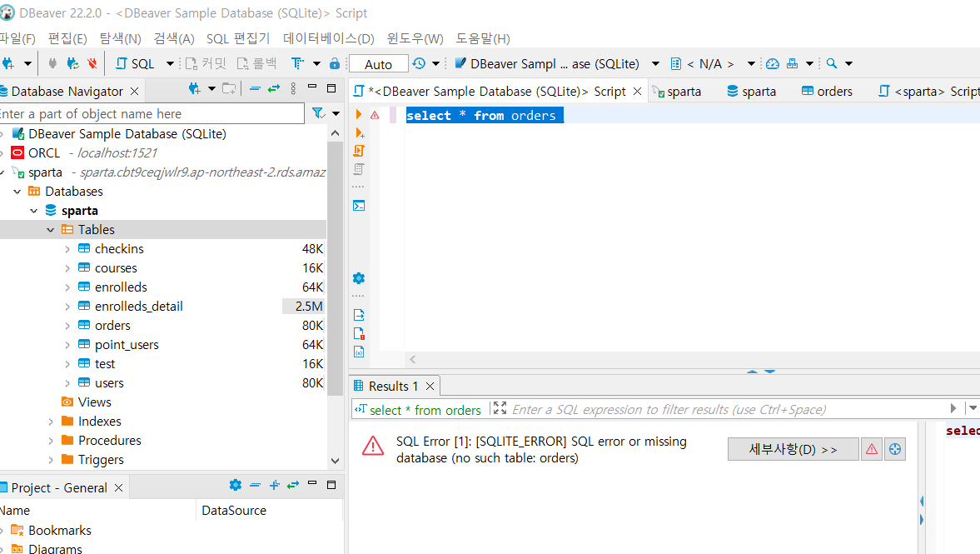This screenshot has width=980, height=554.
Task: Click Execute statement in new tab icon
Action: click(360, 132)
